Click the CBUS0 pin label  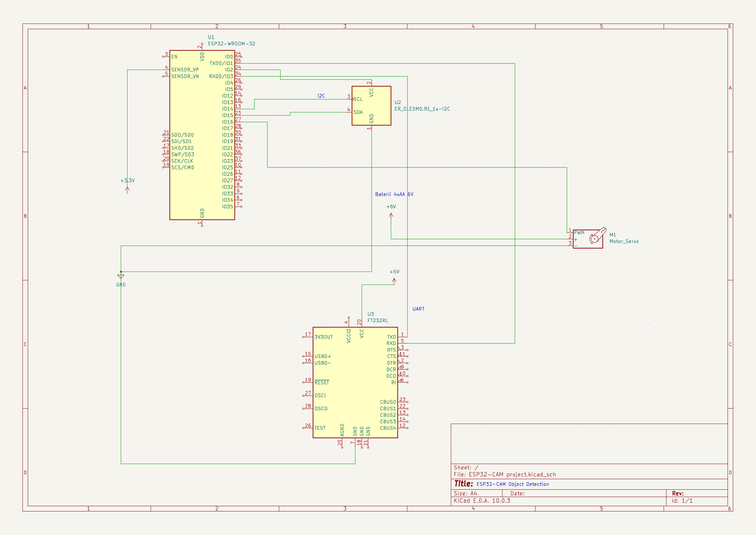click(x=388, y=402)
